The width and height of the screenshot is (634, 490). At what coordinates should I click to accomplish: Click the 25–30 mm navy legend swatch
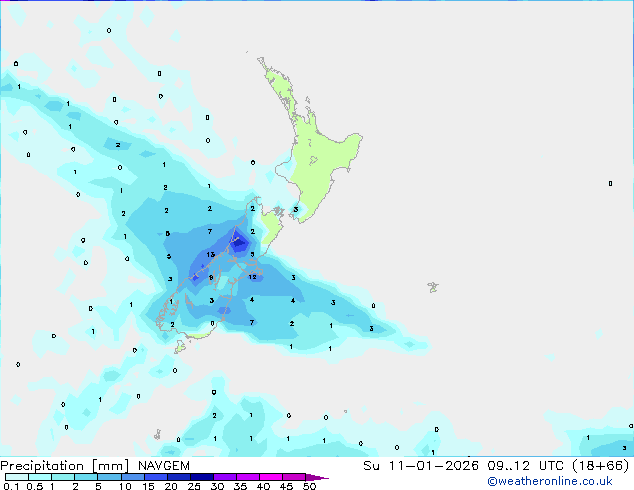pyautogui.click(x=201, y=477)
